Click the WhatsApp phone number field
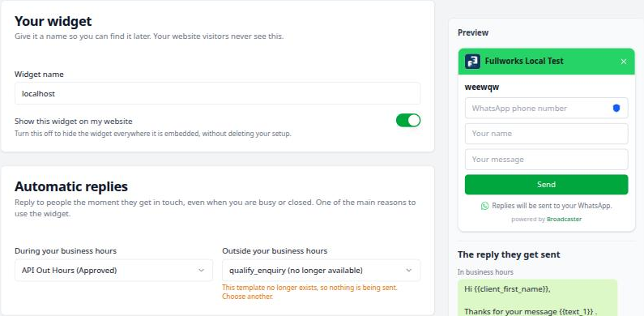The image size is (644, 316). point(546,108)
